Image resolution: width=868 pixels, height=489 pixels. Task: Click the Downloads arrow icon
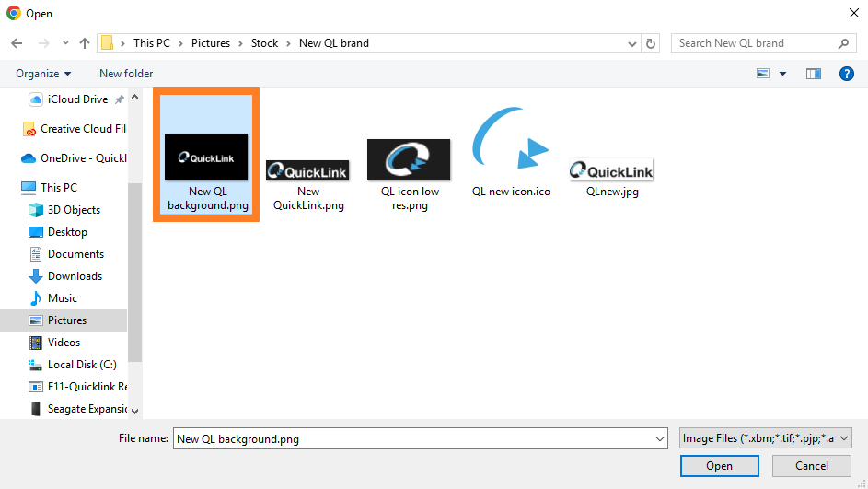pyautogui.click(x=36, y=276)
